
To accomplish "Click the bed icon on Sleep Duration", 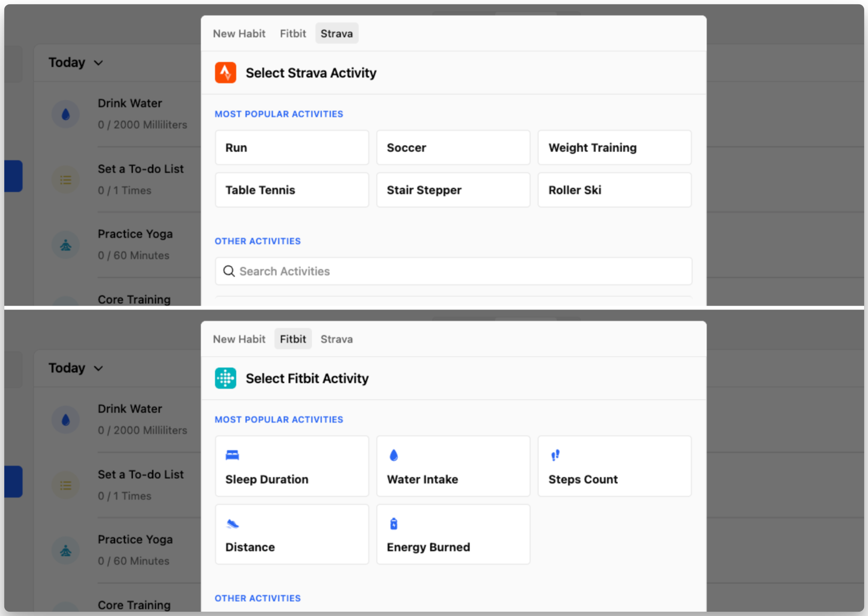I will pos(232,455).
